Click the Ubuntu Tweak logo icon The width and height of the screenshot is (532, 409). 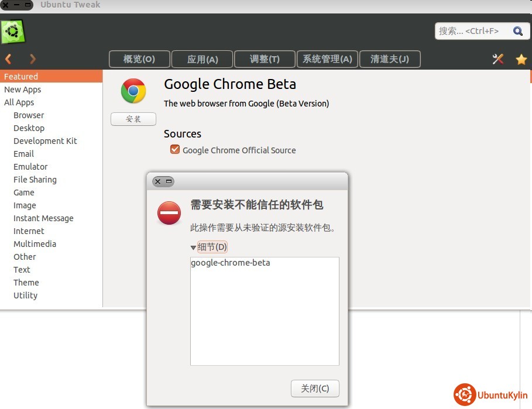pos(13,32)
